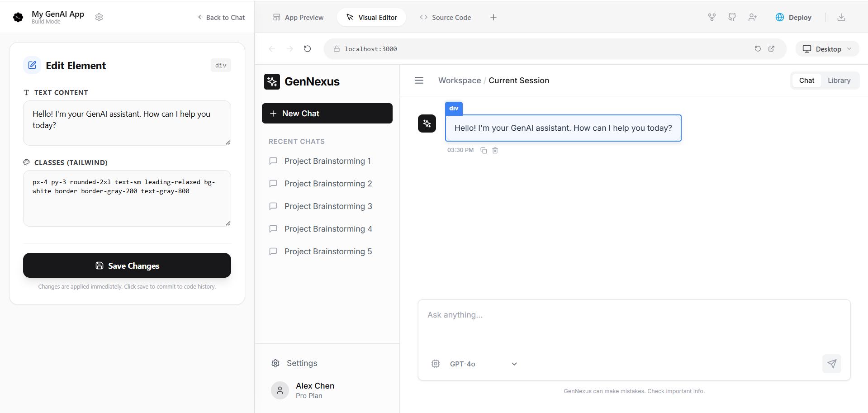The height and width of the screenshot is (413, 868).
Task: Send a message with the paper plane icon
Action: click(x=832, y=364)
